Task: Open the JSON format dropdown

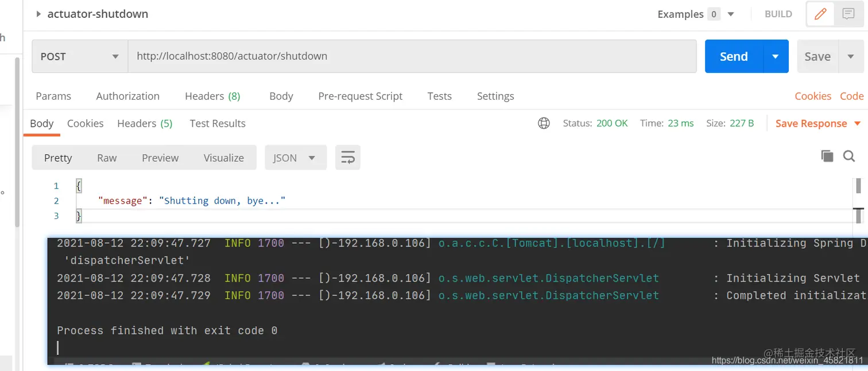Action: (x=296, y=158)
